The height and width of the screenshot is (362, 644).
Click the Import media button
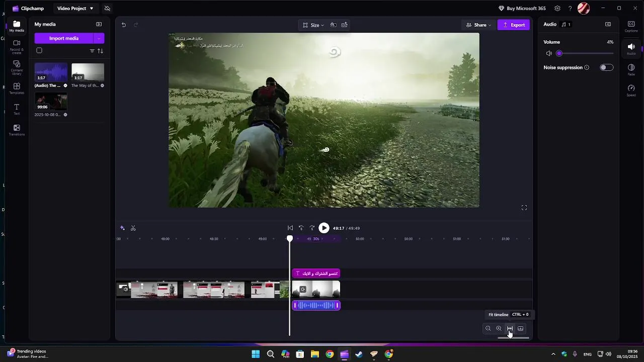point(64,38)
